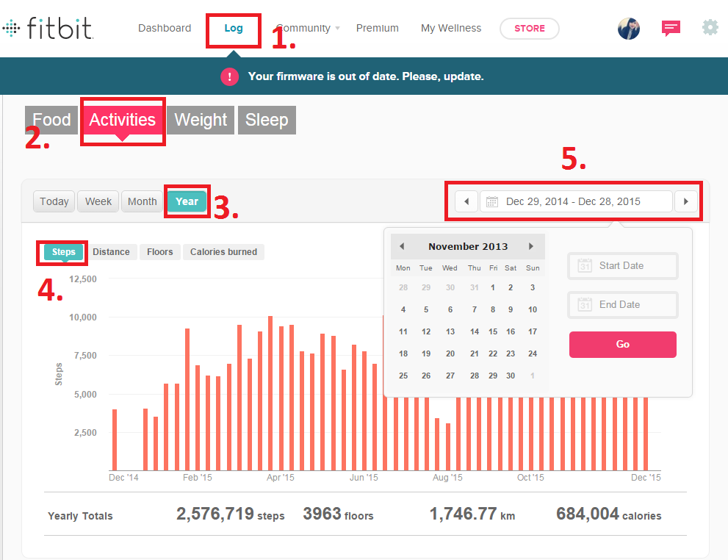Click the firmware update message
The width and height of the screenshot is (728, 560).
coord(366,76)
